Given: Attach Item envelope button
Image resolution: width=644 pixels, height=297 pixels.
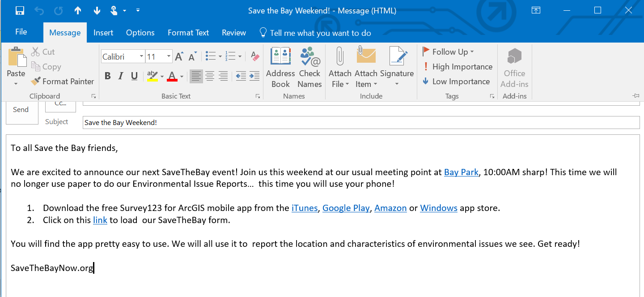Looking at the screenshot, I should tap(366, 67).
